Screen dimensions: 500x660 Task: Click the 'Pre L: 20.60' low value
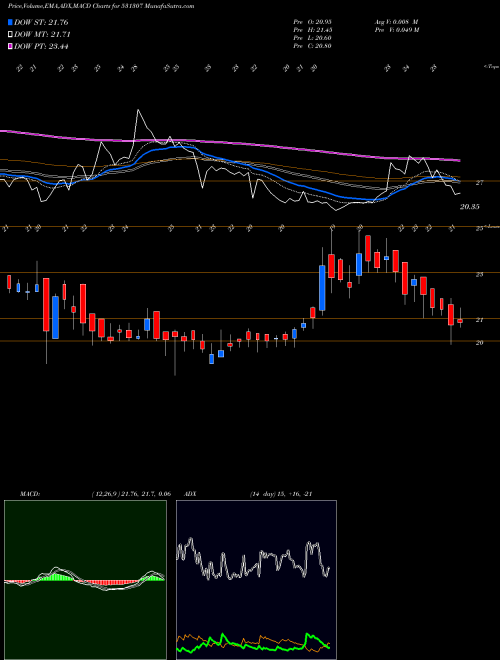312,38
